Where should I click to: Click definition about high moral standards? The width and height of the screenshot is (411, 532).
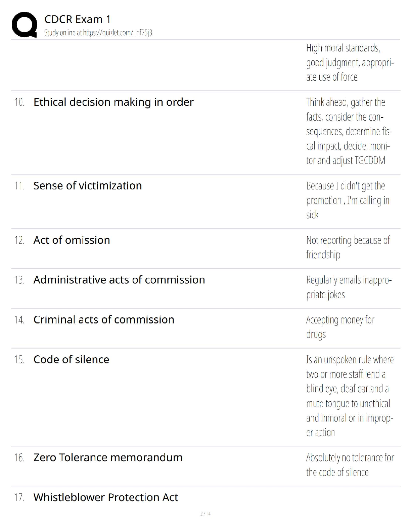tap(349, 62)
